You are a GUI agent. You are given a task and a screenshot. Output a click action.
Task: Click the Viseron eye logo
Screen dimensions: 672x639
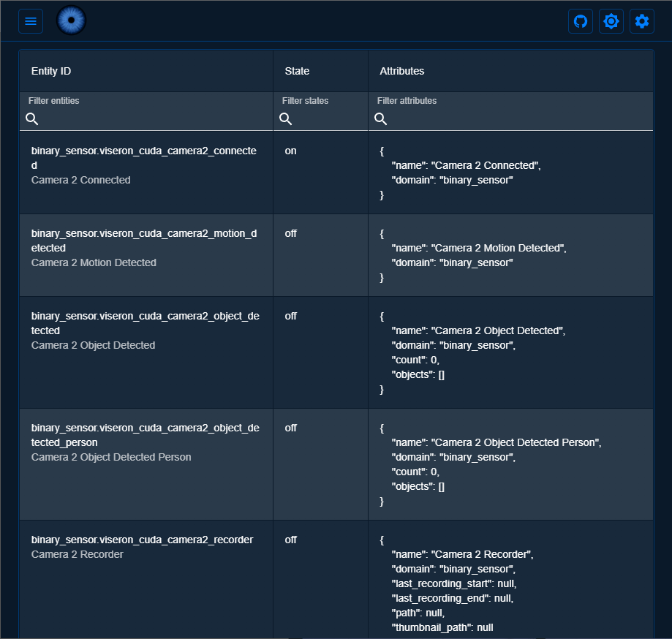click(x=71, y=20)
